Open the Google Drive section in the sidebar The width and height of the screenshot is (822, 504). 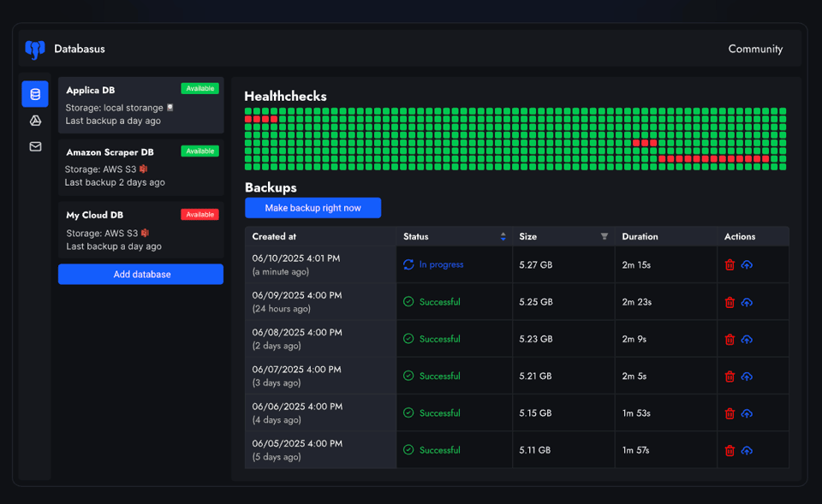pyautogui.click(x=34, y=120)
